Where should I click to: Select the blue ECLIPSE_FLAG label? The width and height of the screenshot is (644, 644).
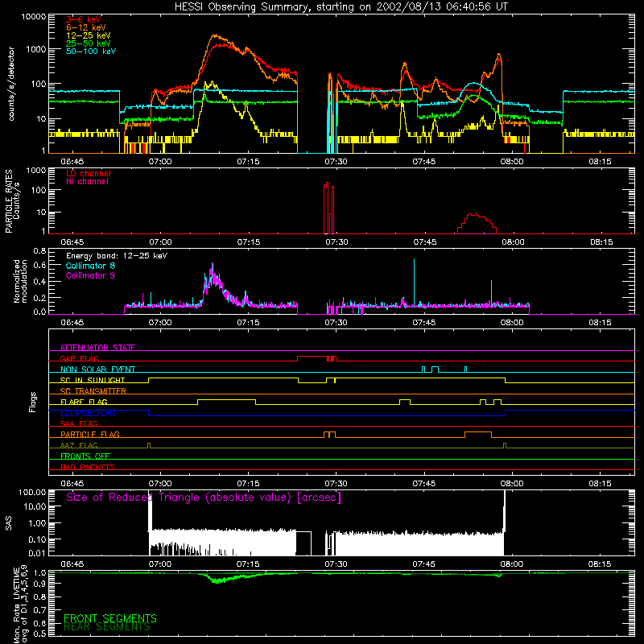[x=88, y=413]
